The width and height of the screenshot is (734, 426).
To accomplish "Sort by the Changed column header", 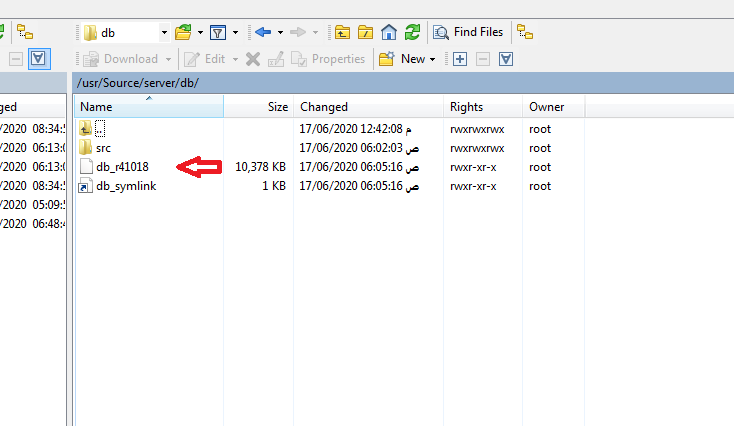I will coord(368,107).
